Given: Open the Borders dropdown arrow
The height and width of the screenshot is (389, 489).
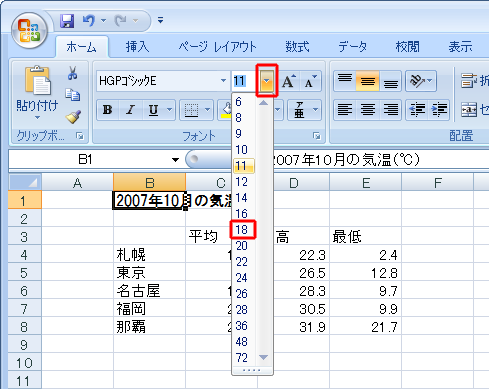Looking at the screenshot, I should point(207,110).
